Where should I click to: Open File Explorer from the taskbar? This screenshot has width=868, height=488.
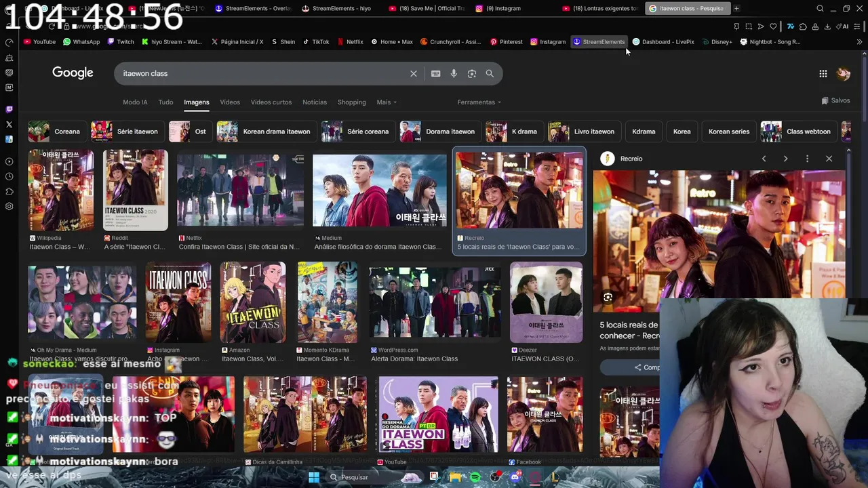coord(455,477)
